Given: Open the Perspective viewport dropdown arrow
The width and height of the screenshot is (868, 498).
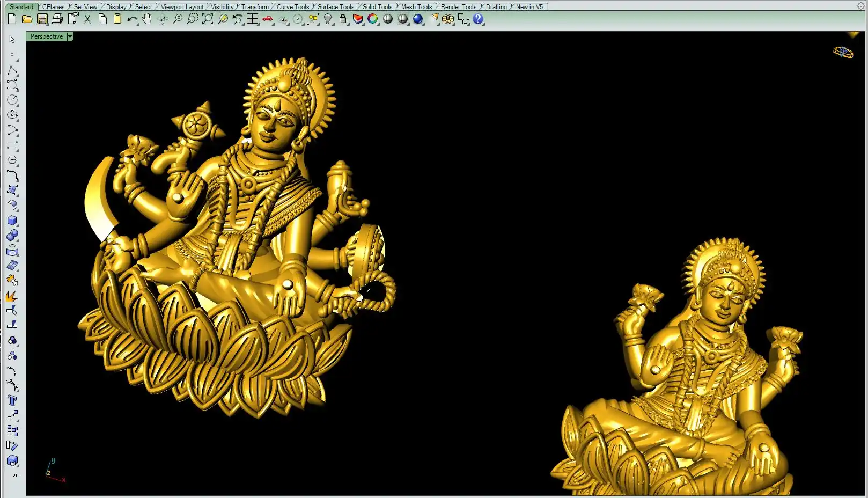Looking at the screenshot, I should [70, 36].
